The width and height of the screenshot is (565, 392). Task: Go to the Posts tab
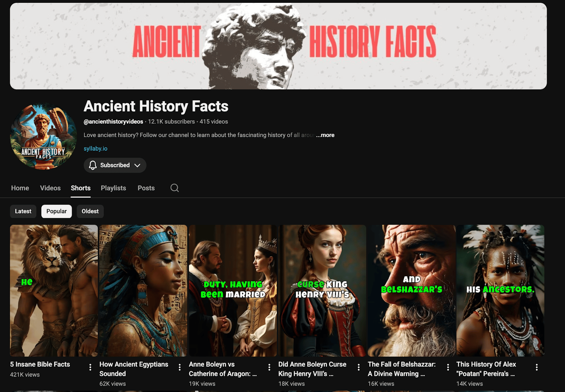pos(146,188)
